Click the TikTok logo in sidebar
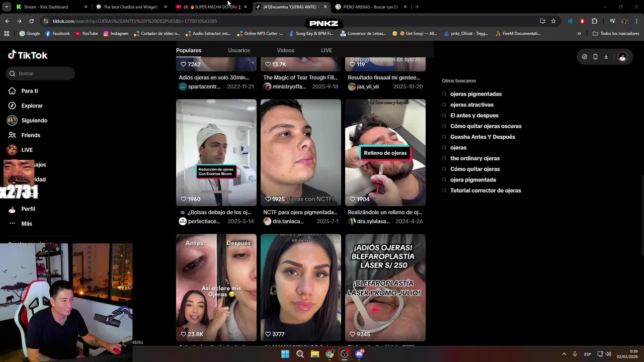This screenshot has width=644, height=362. point(28,55)
